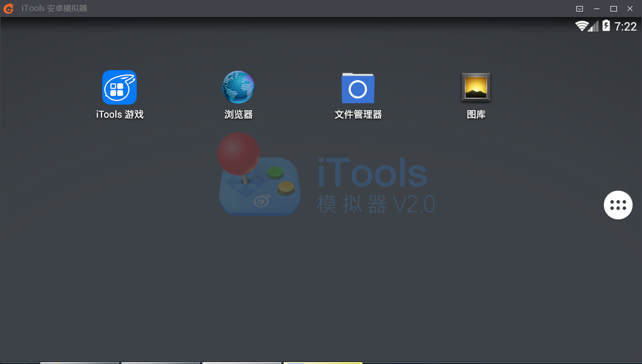642x364 pixels.
Task: Open the iTools 游戏 app
Action: click(119, 87)
